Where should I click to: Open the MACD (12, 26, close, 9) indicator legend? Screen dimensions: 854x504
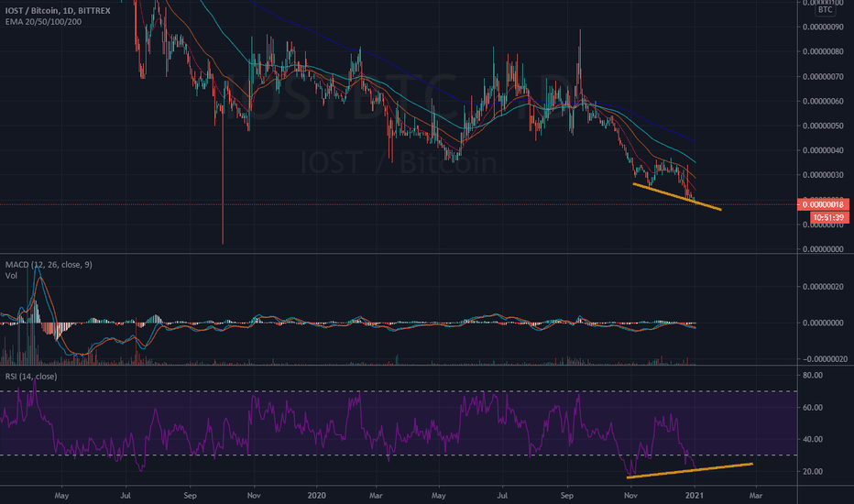coord(49,265)
